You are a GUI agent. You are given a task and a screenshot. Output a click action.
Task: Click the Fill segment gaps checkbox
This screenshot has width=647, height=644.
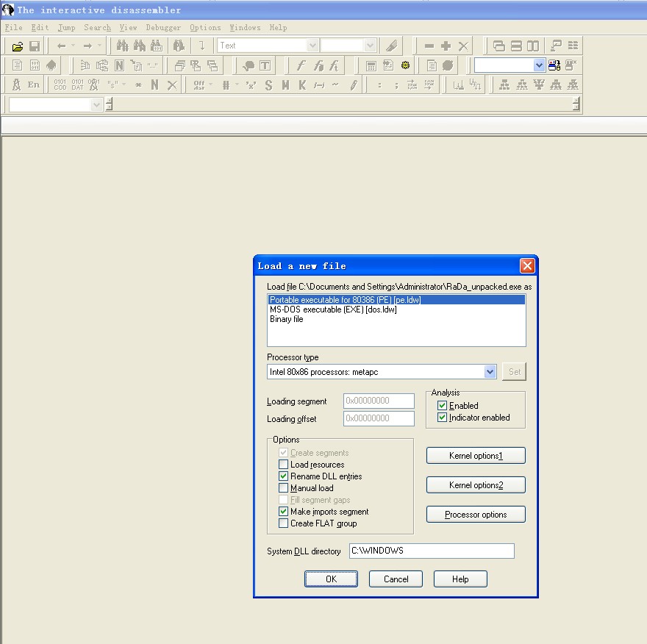pos(284,500)
